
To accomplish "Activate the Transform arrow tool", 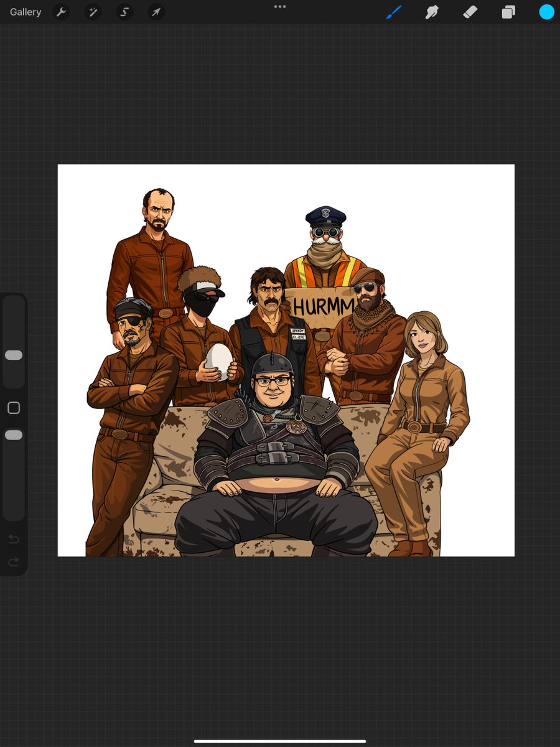I will coord(156,12).
